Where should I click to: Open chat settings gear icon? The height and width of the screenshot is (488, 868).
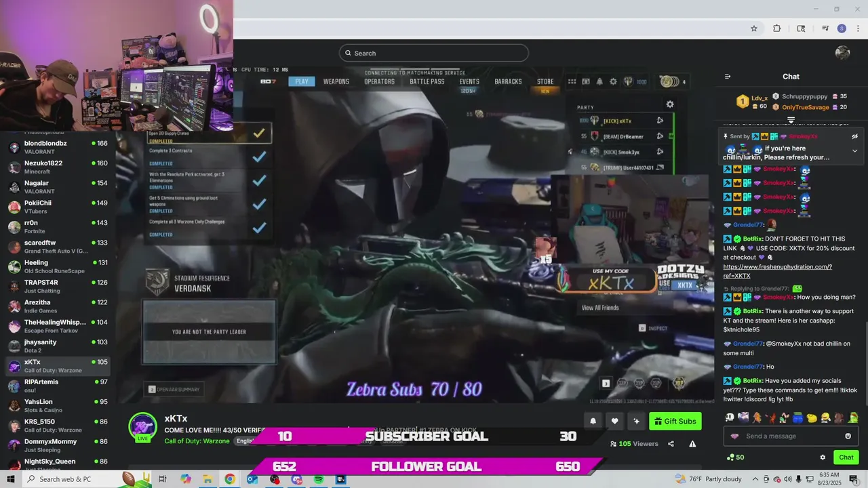click(823, 457)
